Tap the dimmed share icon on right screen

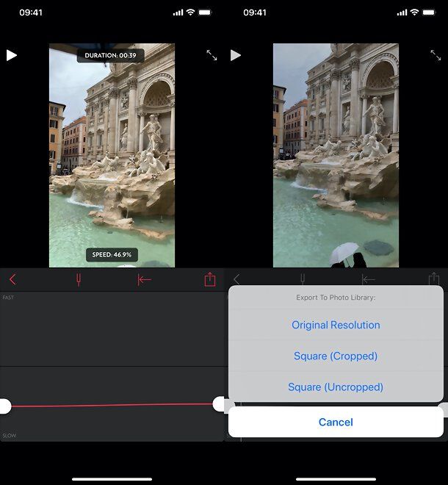434,279
